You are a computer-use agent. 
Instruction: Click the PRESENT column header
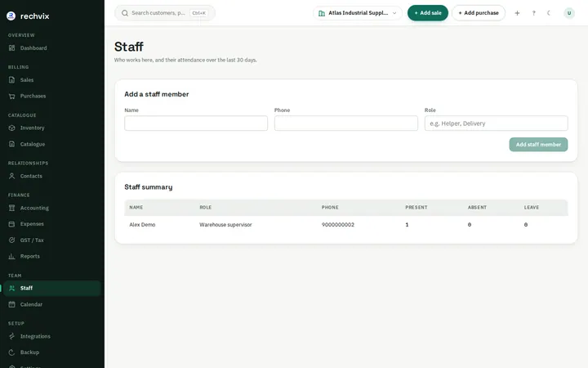point(416,207)
